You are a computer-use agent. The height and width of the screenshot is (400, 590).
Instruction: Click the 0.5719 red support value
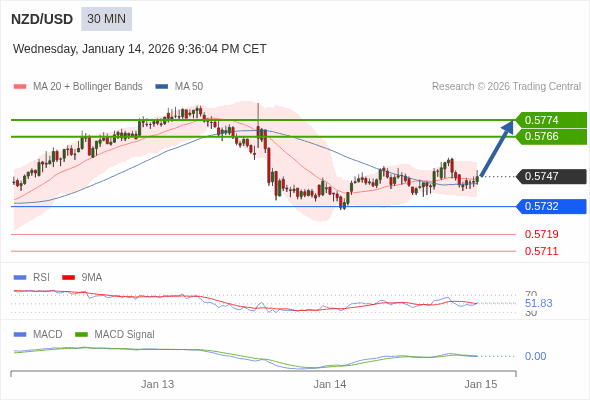point(541,234)
